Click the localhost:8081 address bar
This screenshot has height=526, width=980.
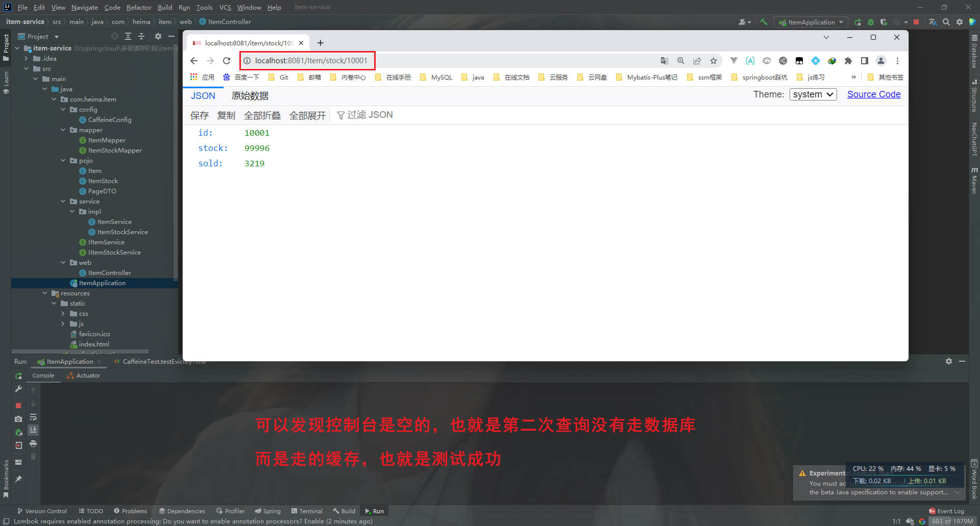point(310,61)
